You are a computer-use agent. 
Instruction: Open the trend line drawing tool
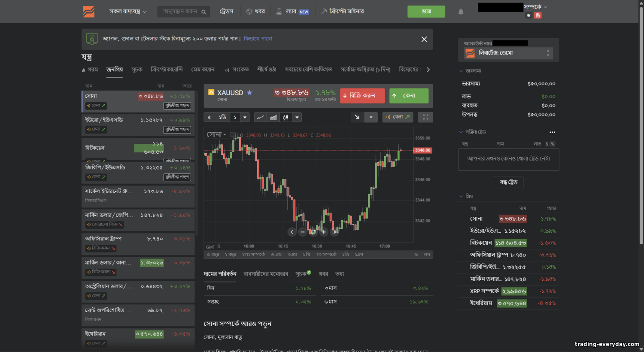pyautogui.click(x=357, y=117)
